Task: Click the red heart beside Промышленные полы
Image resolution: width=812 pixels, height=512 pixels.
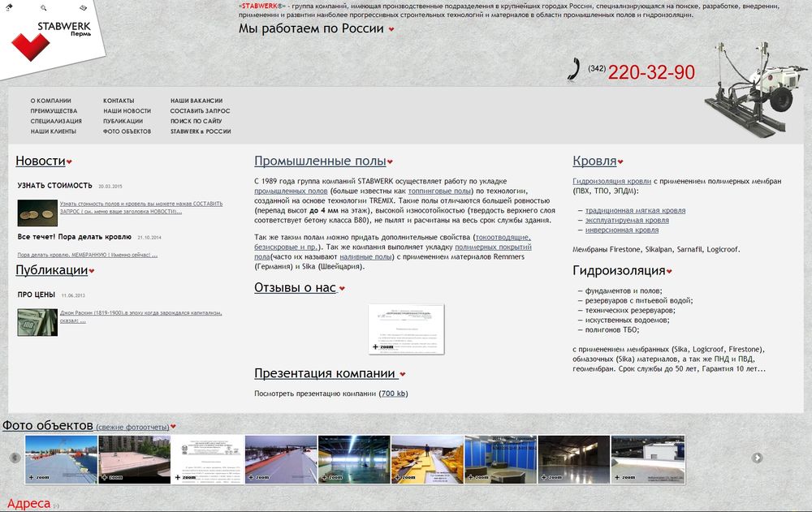Action: [x=390, y=162]
